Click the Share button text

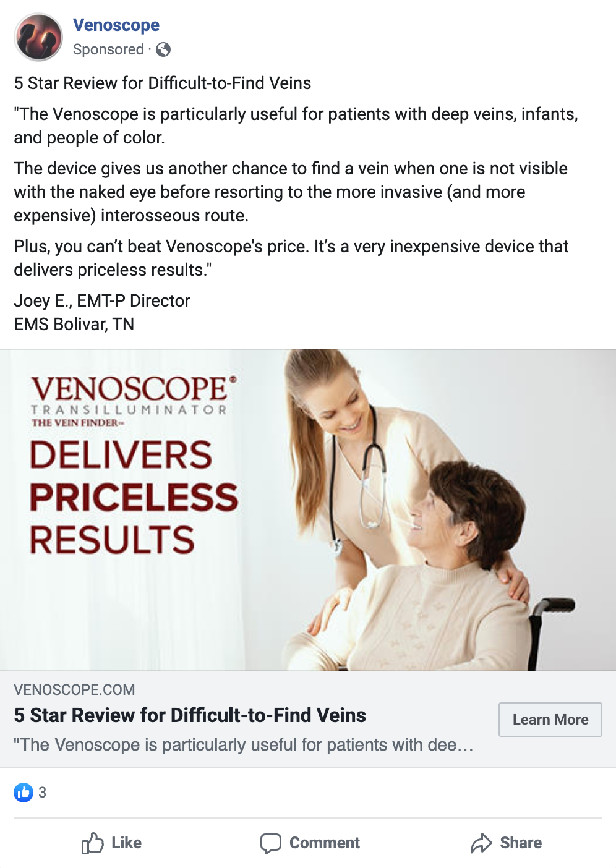[x=521, y=843]
